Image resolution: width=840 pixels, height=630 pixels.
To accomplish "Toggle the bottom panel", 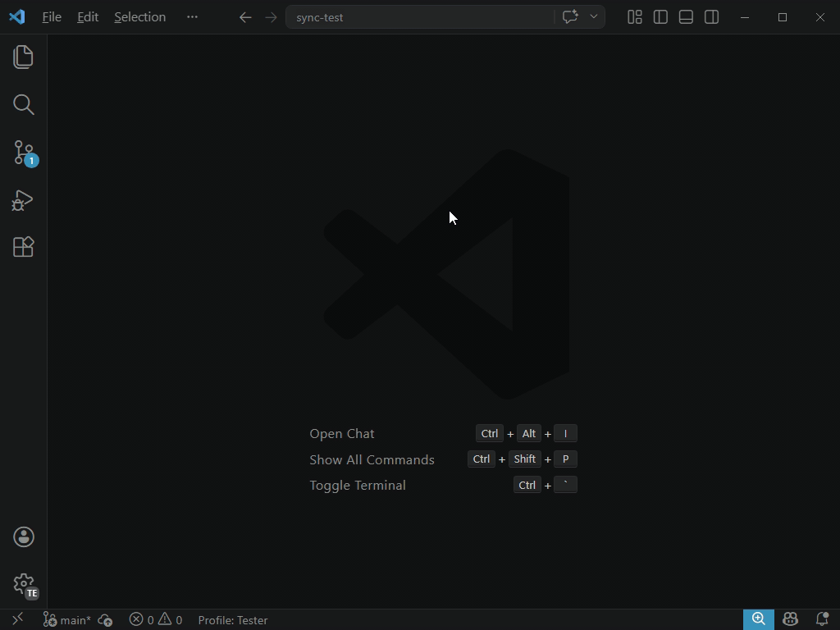I will (686, 17).
